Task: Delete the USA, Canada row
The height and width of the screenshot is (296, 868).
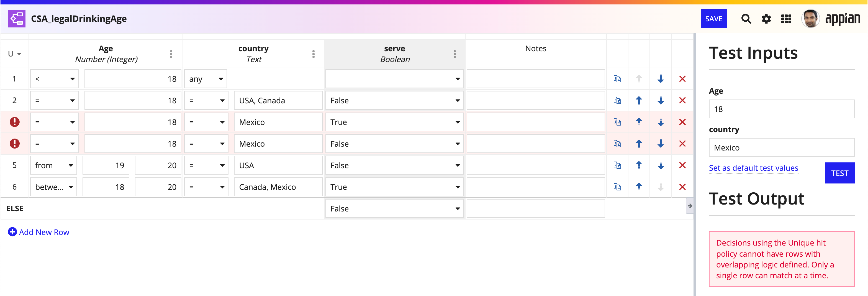Action: click(x=682, y=100)
